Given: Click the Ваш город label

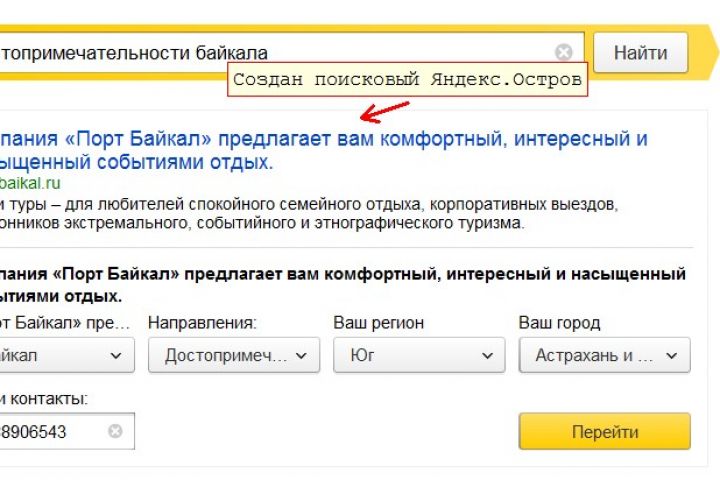Looking at the screenshot, I should coord(559,323).
